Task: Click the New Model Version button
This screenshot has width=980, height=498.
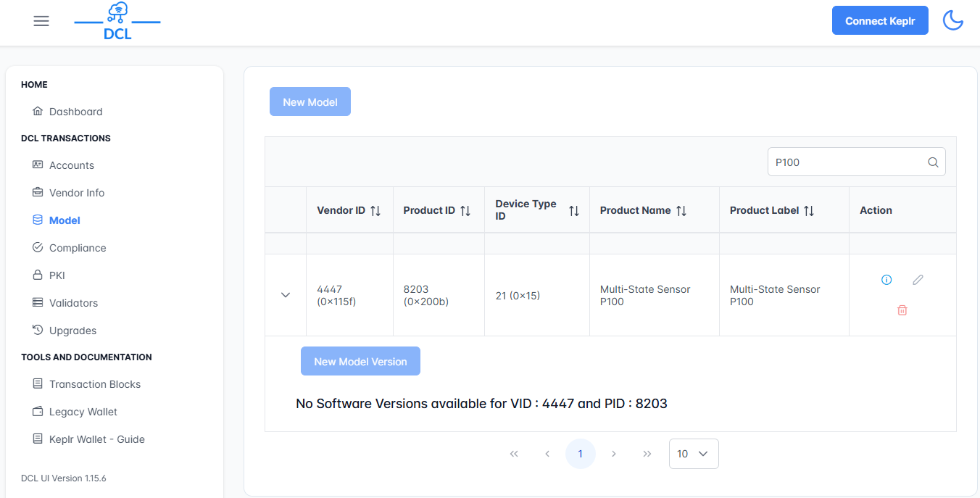Action: 360,362
